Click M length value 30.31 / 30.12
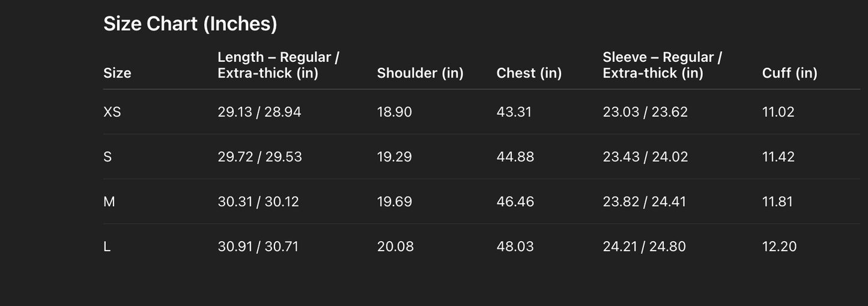Image resolution: width=868 pixels, height=306 pixels. [258, 202]
